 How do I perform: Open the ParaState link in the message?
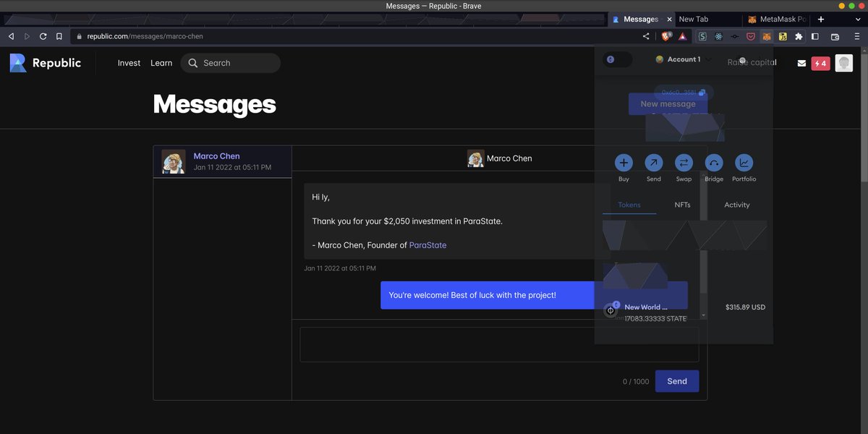[x=427, y=245]
